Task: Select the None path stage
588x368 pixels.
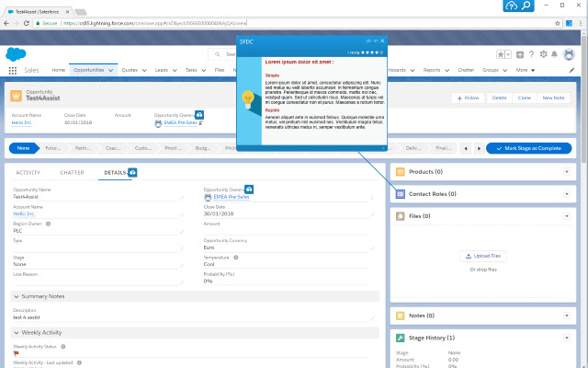Action: pos(23,148)
